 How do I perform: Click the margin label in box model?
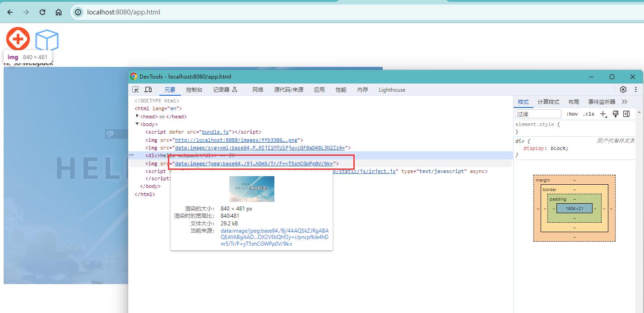pyautogui.click(x=543, y=180)
